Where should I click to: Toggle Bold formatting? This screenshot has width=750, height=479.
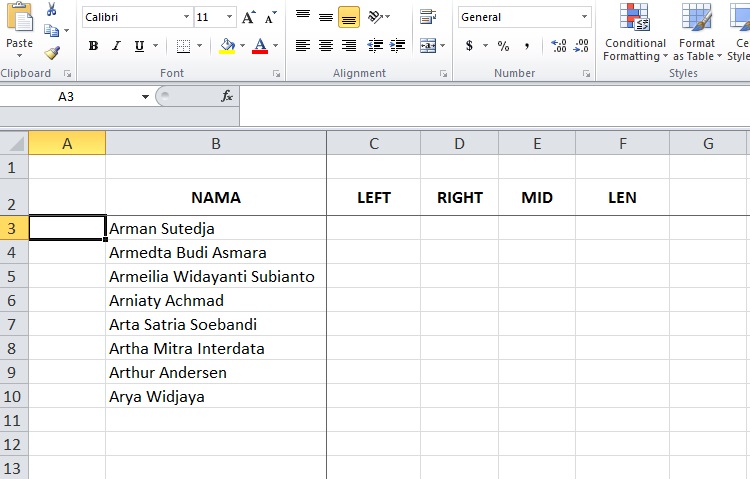click(94, 46)
